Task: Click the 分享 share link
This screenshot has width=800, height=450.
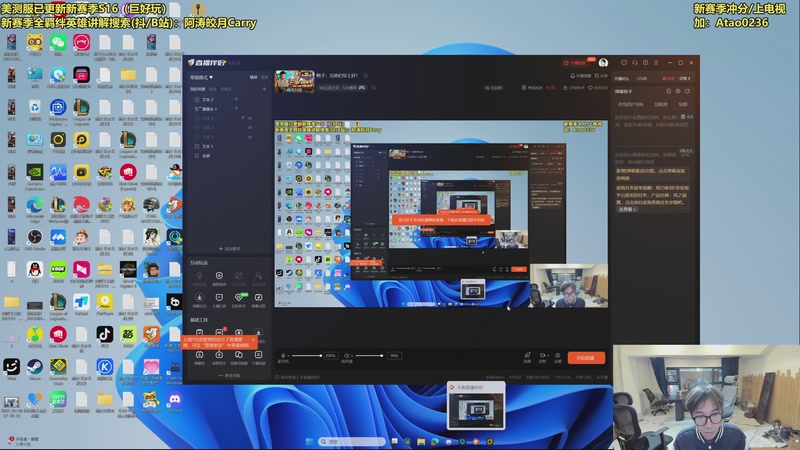Action: 602,76
